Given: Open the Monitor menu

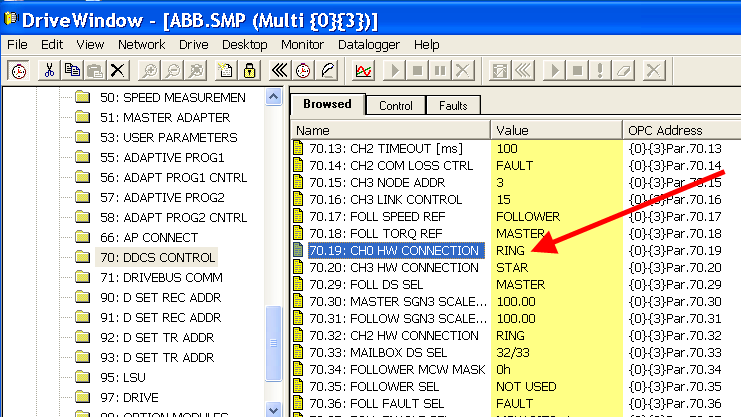Looking at the screenshot, I should [302, 45].
